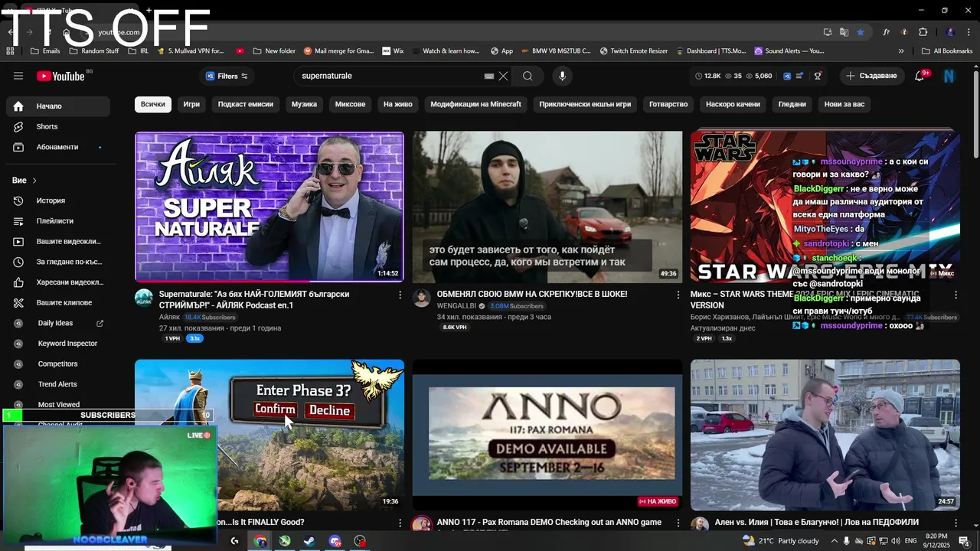Open the Айляк Supernaturale video thumbnail
This screenshot has width=980, height=551.
(269, 207)
